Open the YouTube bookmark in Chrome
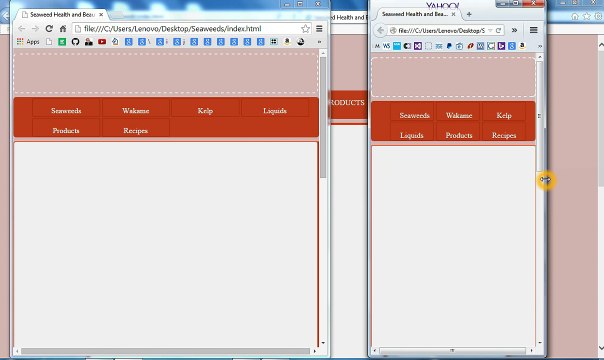This screenshot has height=360, width=604. pyautogui.click(x=102, y=42)
